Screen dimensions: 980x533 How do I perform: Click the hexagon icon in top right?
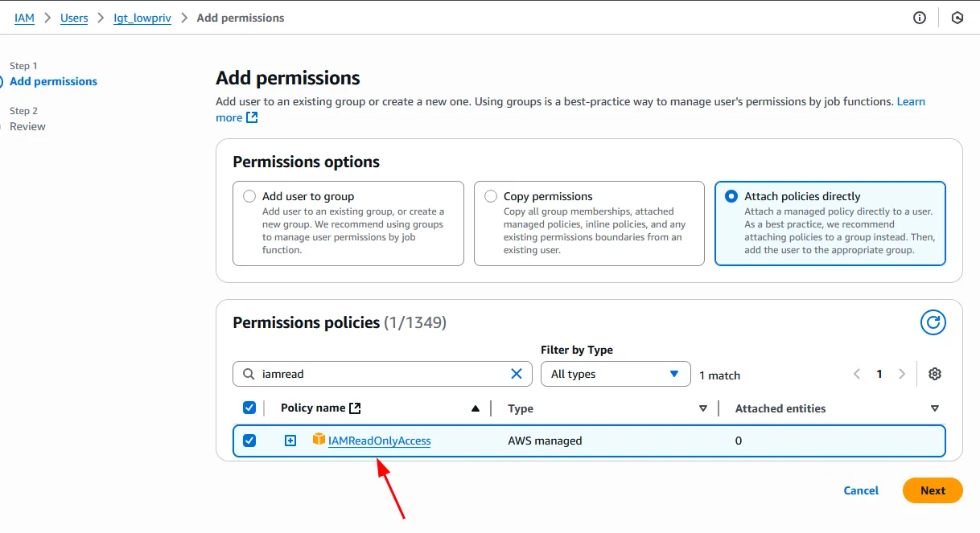point(957,18)
